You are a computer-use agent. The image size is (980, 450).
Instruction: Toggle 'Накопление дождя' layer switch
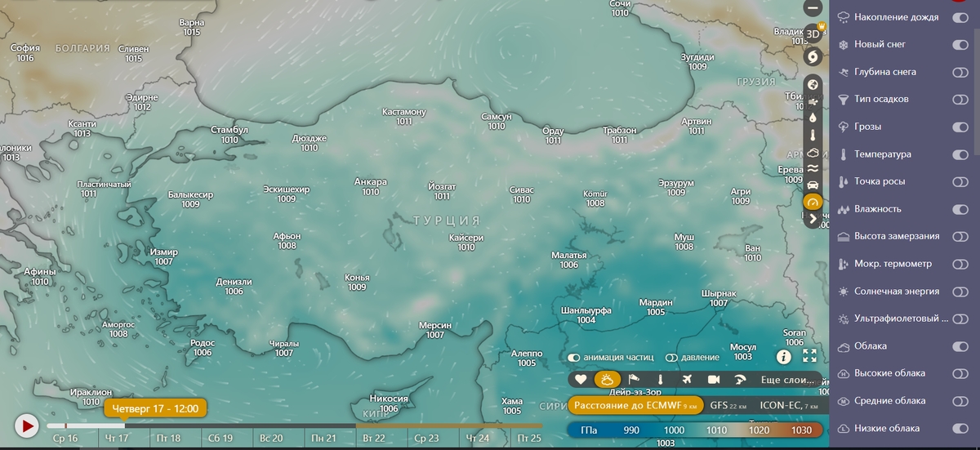(960, 17)
